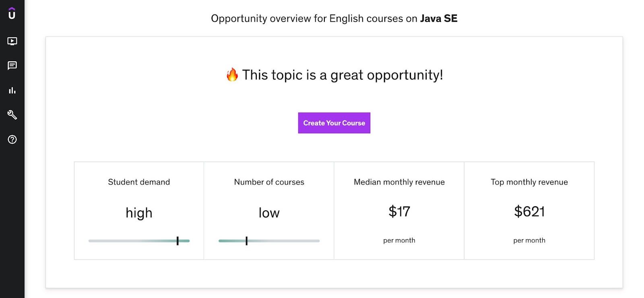Click the Number of courses slider marker
The image size is (644, 298).
tap(246, 241)
